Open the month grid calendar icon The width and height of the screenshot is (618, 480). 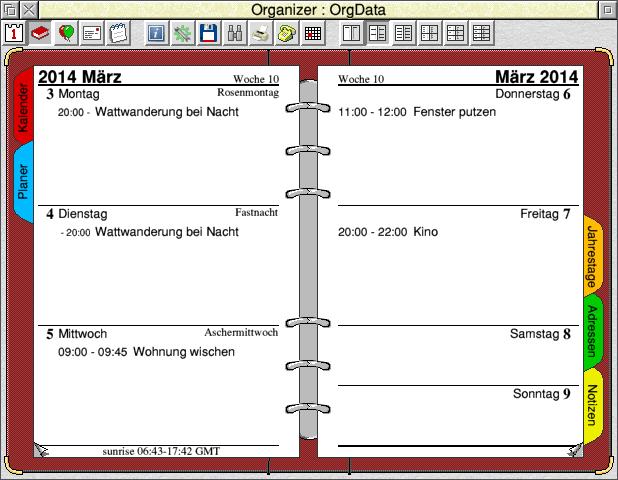point(313,33)
